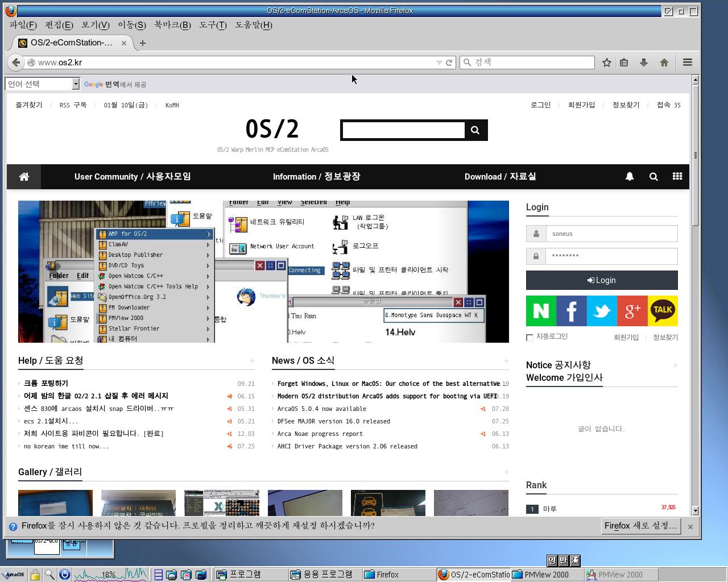Expand News / OS 소식 section with plus
This screenshot has width=728, height=582.
pos(506,361)
